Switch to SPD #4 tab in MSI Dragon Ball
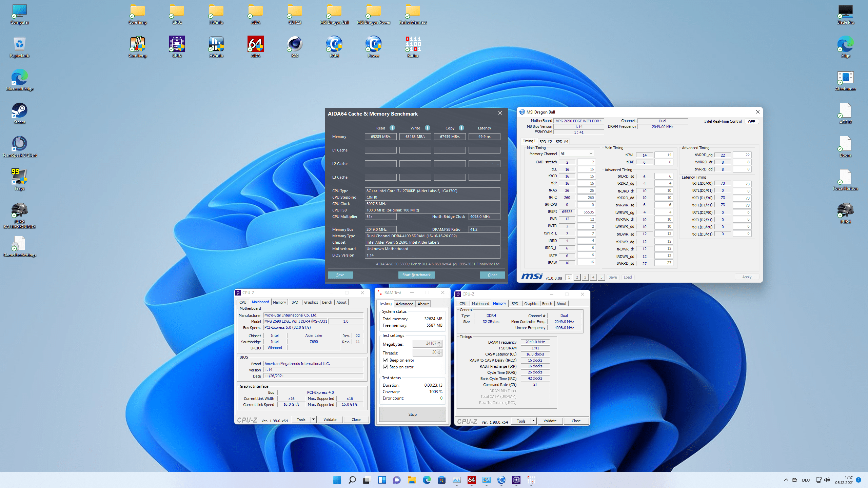The width and height of the screenshot is (868, 488). pyautogui.click(x=562, y=142)
